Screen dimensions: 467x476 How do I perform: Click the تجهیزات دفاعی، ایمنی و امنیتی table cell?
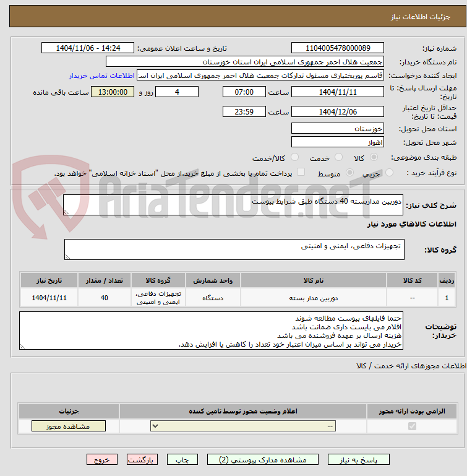tap(158, 298)
